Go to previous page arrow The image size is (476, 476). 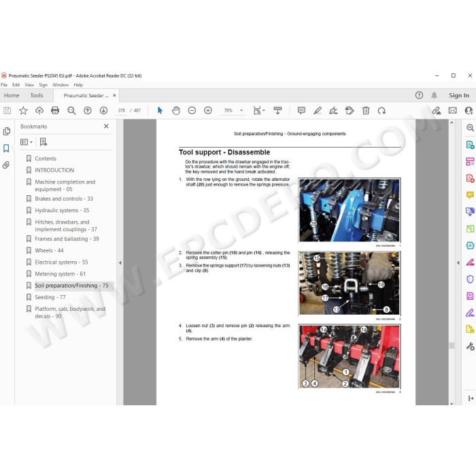(88, 110)
